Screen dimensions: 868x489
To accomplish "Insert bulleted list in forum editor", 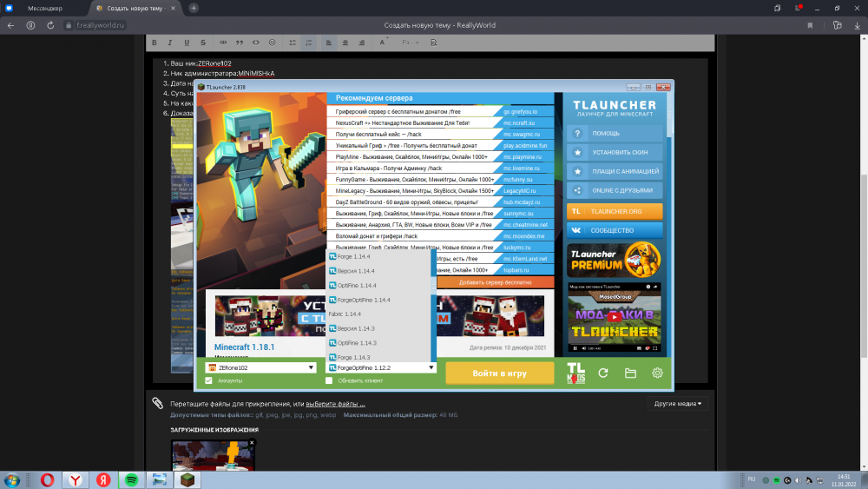I will pos(293,43).
